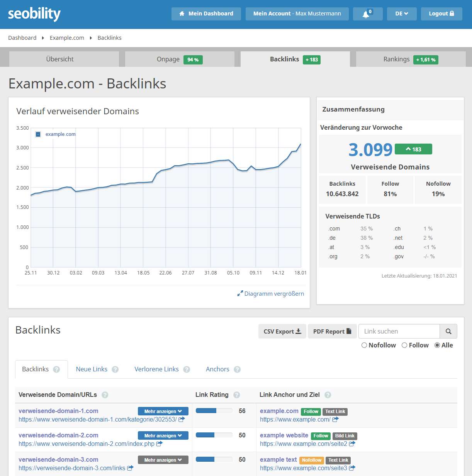The width and height of the screenshot is (472, 476).
Task: Open the external link icon next to https://www.example.com/
Action: click(x=335, y=420)
